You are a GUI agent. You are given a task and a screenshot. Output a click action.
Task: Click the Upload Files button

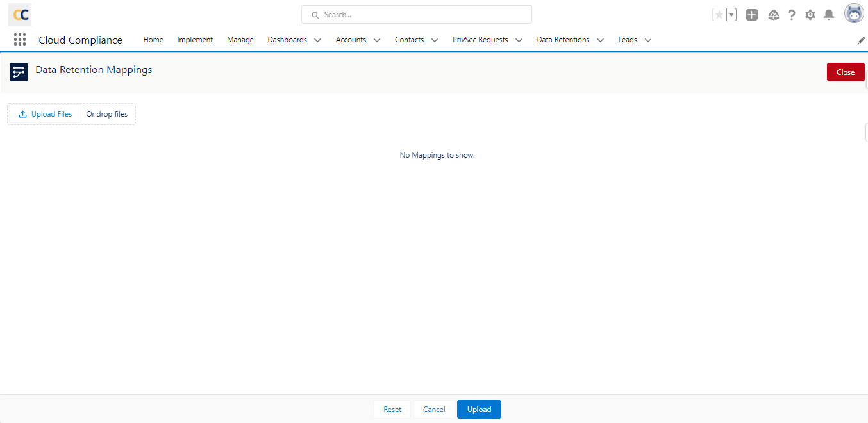[x=44, y=113]
